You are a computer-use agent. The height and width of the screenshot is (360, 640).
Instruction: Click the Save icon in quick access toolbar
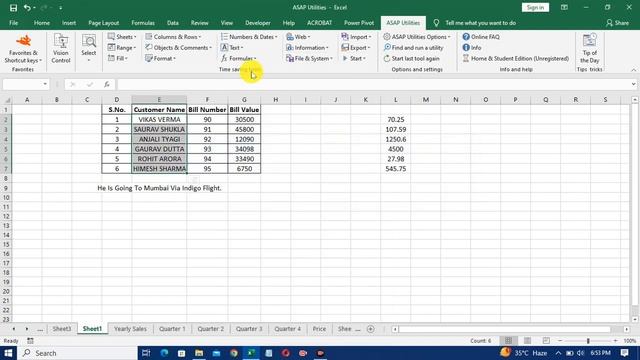pyautogui.click(x=13, y=7)
